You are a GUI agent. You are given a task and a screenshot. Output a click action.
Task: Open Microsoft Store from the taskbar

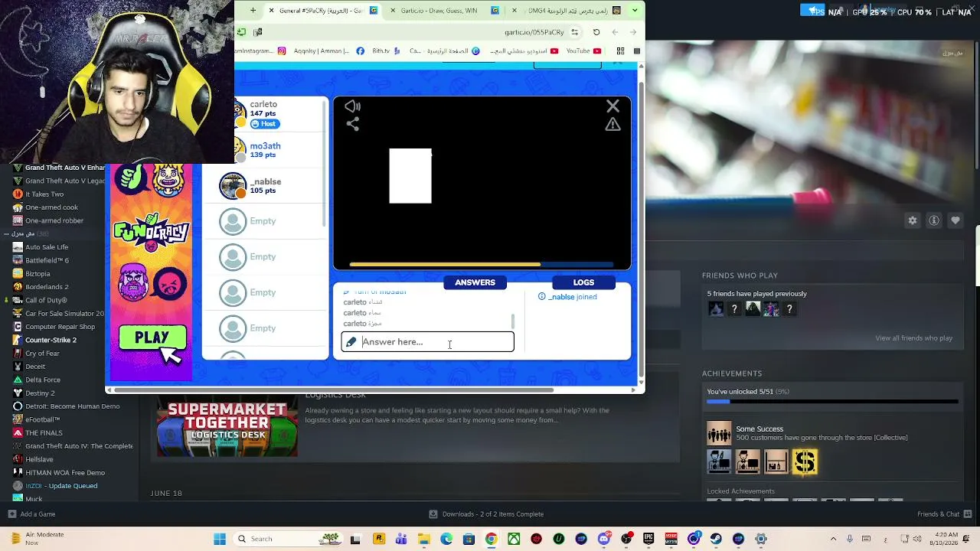469,539
